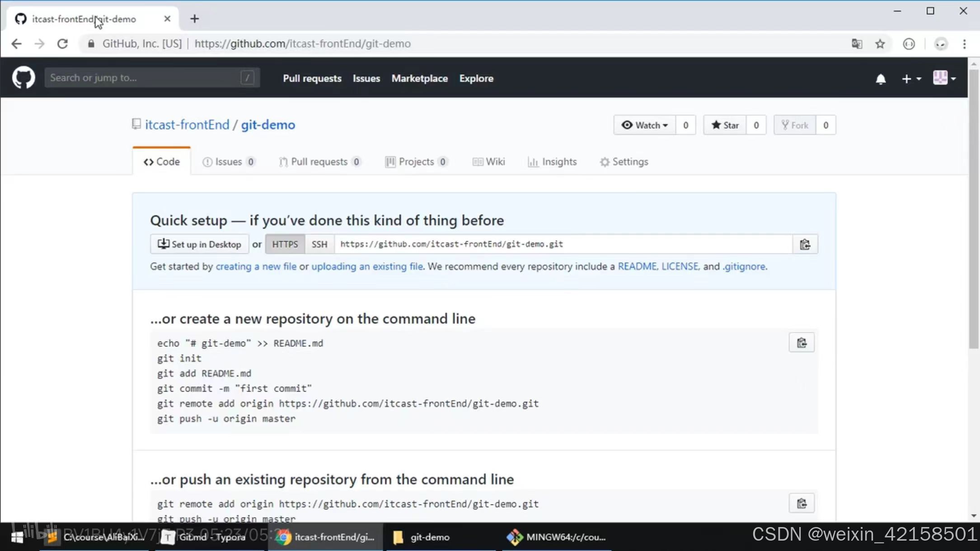
Task: Open the repository Pull requests tab
Action: [320, 162]
